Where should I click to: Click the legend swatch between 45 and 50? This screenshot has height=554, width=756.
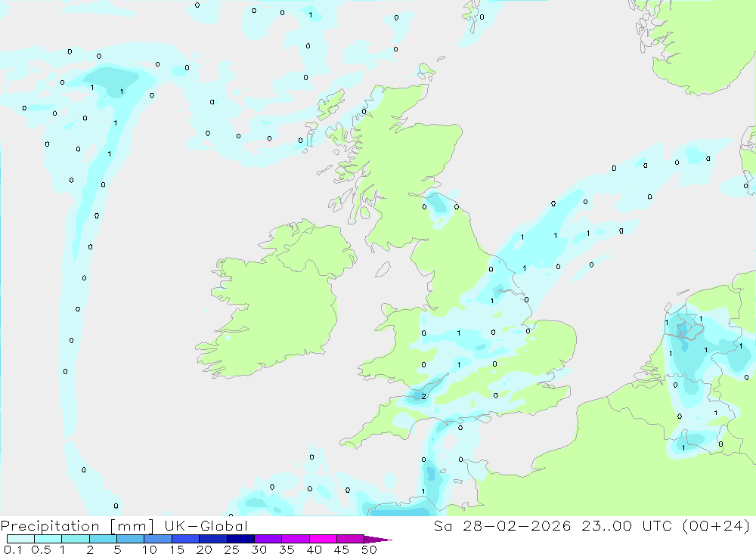coord(351,539)
